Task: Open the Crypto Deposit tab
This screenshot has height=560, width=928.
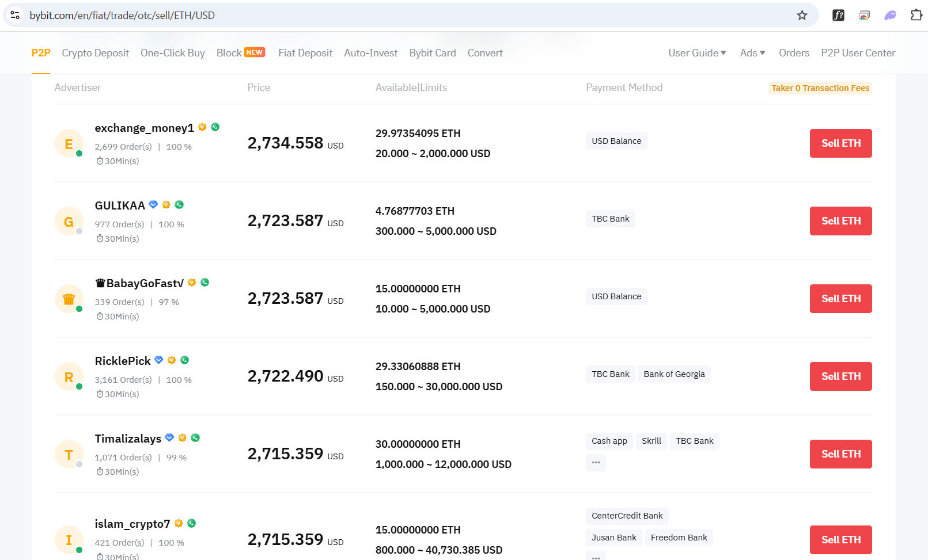Action: tap(96, 53)
